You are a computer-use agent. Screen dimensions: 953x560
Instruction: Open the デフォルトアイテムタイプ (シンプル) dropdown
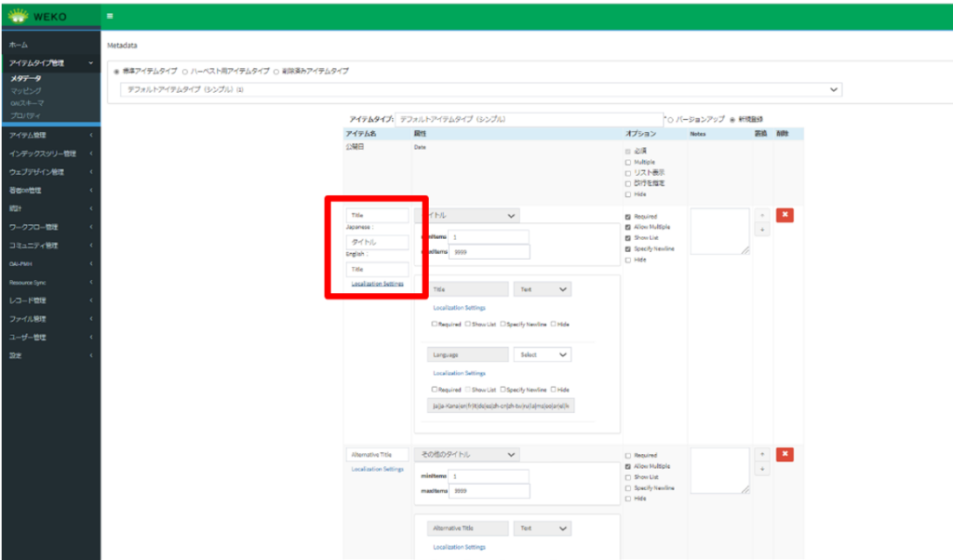point(481,90)
